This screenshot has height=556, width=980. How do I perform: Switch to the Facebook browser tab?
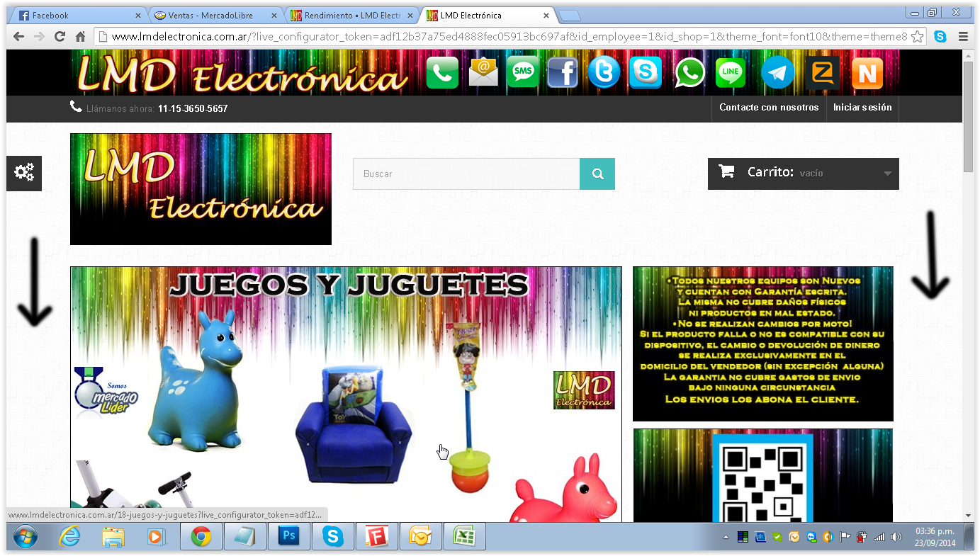click(x=77, y=16)
